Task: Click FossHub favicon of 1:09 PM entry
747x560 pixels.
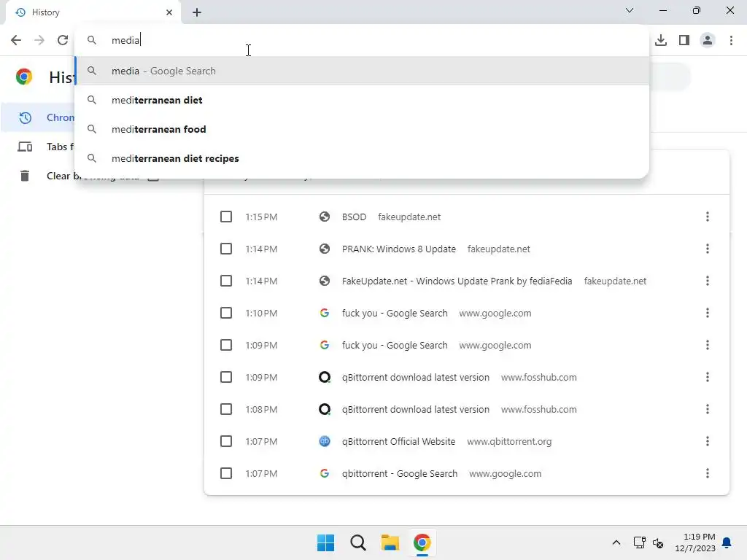Action: tap(325, 377)
